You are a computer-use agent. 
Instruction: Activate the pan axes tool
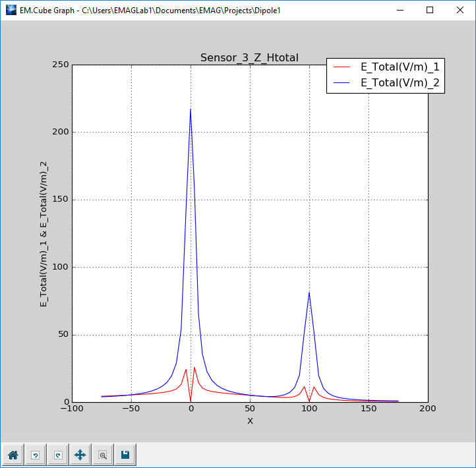click(80, 455)
